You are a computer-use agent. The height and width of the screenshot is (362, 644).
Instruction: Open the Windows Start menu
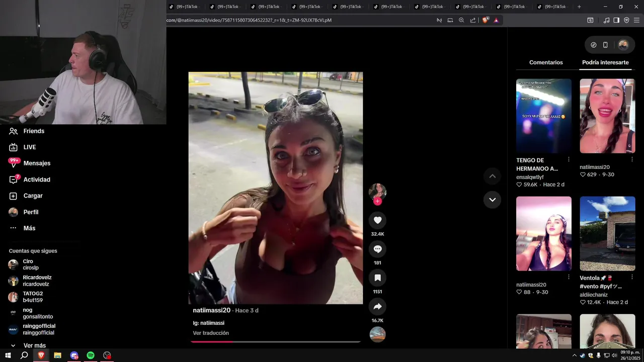tap(8, 355)
